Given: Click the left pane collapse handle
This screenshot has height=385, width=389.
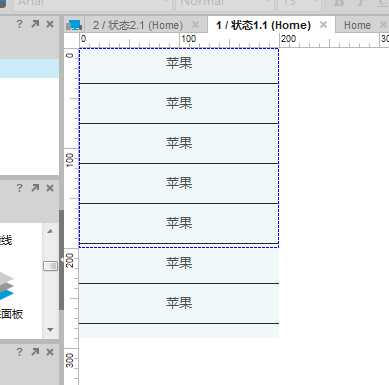Looking at the screenshot, I should (x=61, y=259).
